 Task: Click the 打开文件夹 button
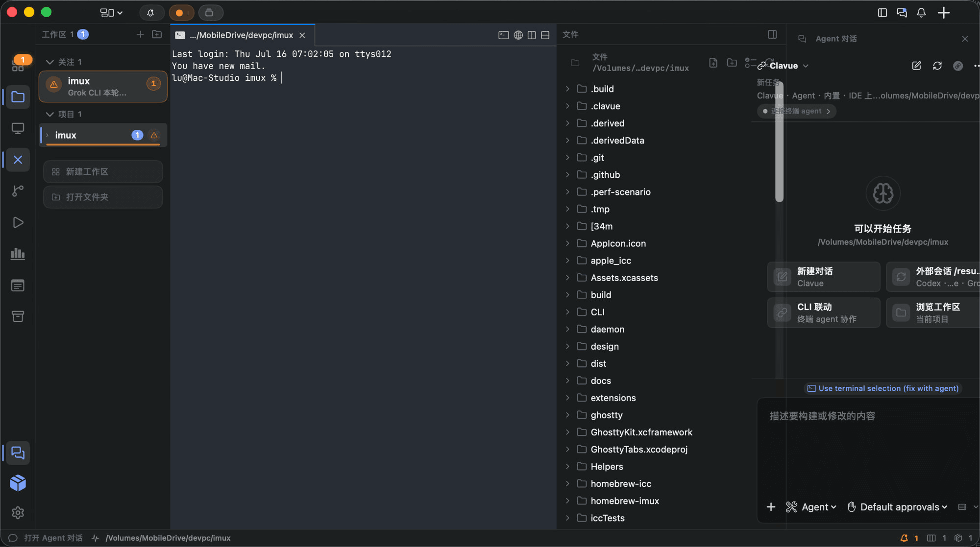[x=103, y=197]
